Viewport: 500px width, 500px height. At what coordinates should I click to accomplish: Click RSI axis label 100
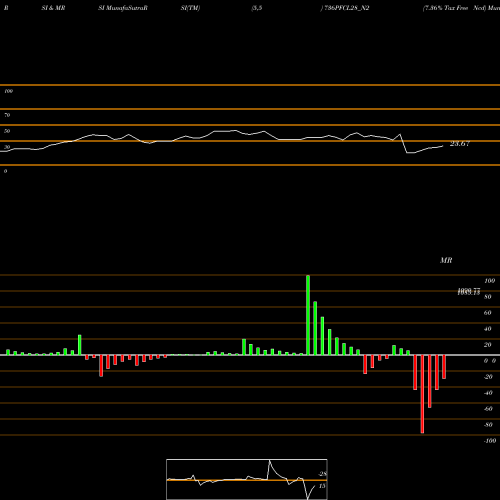[8, 91]
